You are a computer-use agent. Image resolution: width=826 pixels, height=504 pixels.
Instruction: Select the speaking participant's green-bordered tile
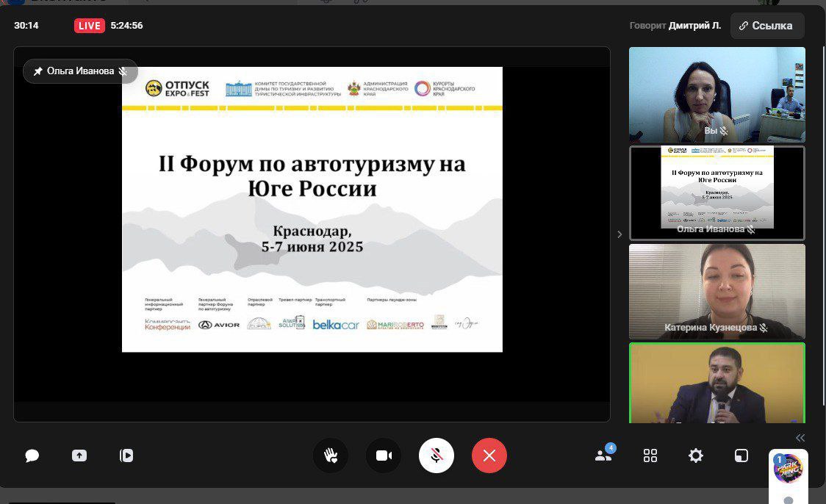click(717, 383)
